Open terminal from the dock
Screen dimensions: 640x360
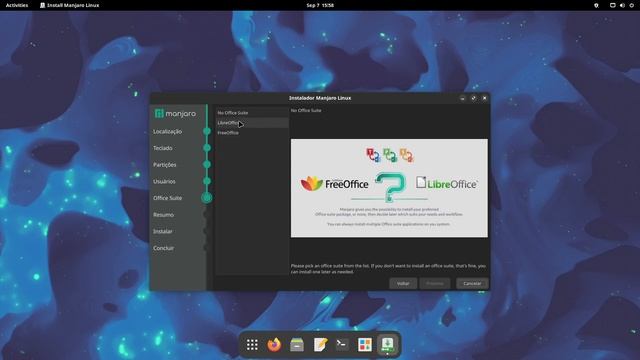click(342, 344)
